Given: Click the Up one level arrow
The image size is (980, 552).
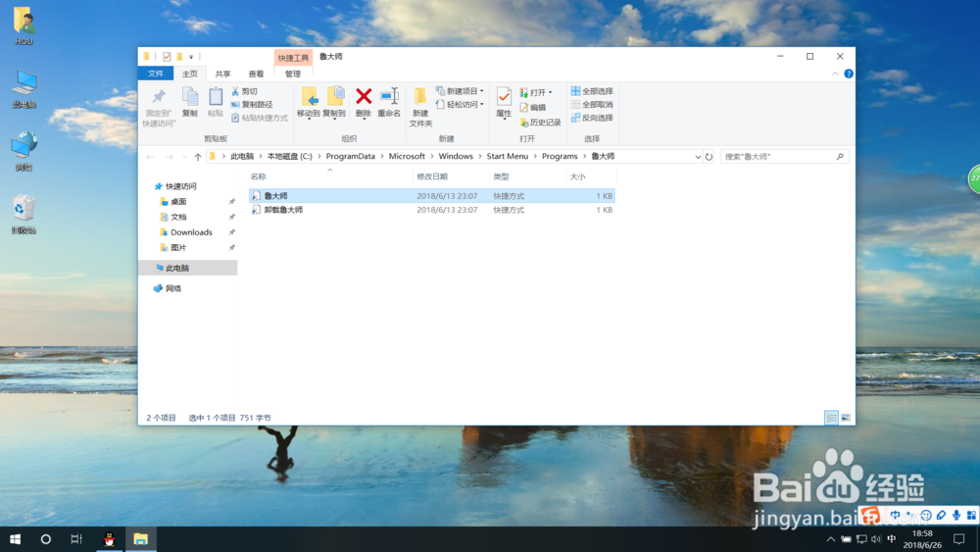Looking at the screenshot, I should (198, 157).
